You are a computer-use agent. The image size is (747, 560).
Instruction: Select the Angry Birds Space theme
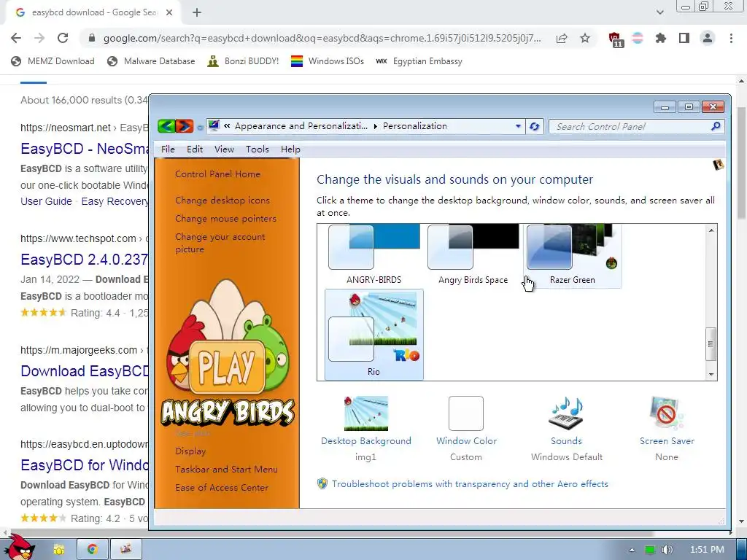473,254
